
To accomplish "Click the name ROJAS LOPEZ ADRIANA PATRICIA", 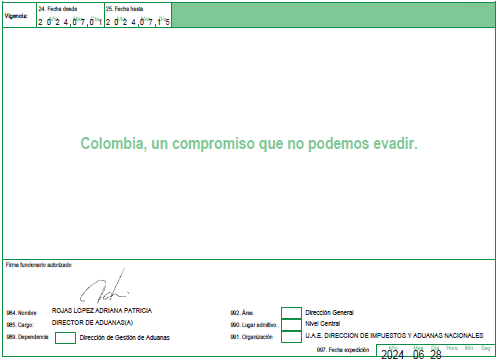I will click(x=102, y=311).
